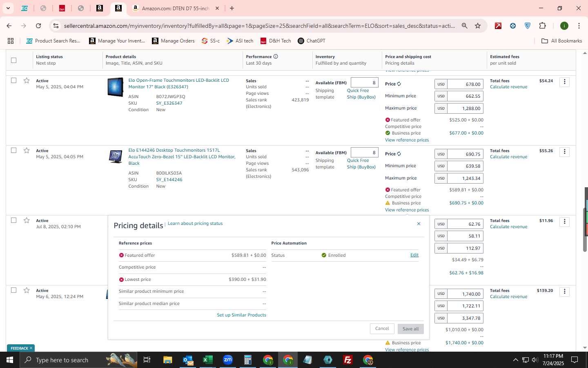Open the ASI tech bookmark
Viewport: 588px width, 368px height.
[240, 41]
